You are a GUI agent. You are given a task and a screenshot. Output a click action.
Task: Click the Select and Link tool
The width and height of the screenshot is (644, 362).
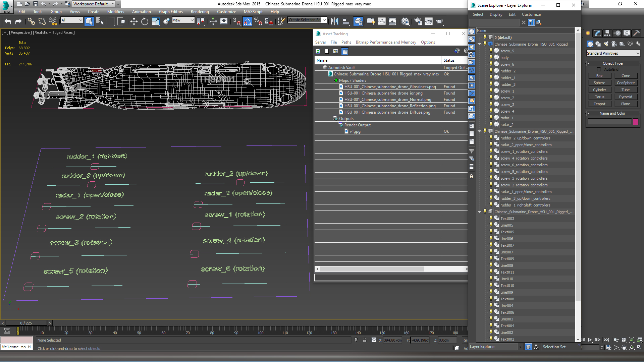coord(31,22)
